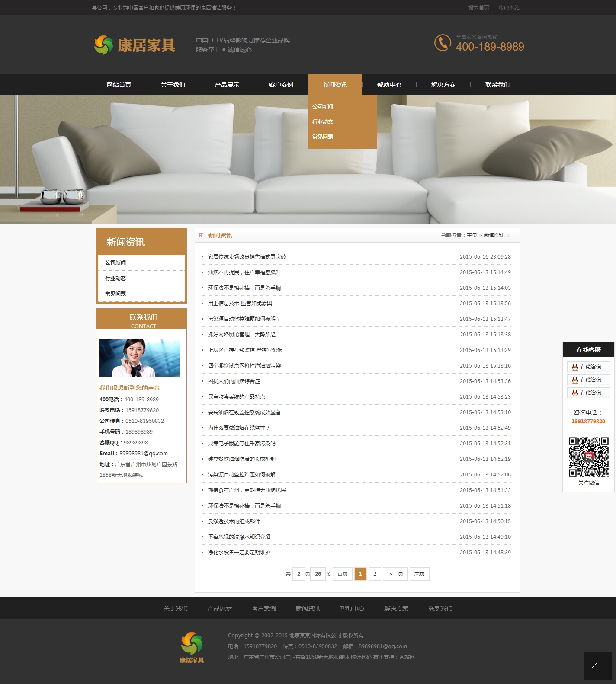Click the phone hotline icon in header
The width and height of the screenshot is (616, 684).
tap(443, 43)
